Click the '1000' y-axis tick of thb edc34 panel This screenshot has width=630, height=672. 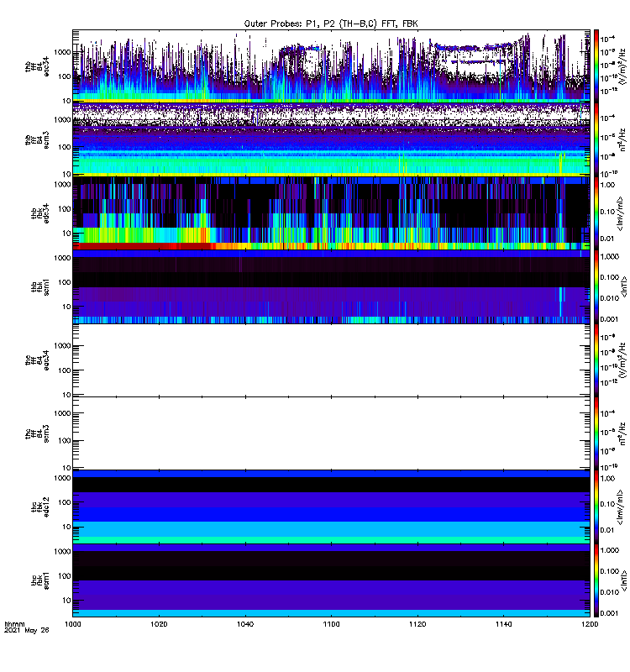pos(62,185)
